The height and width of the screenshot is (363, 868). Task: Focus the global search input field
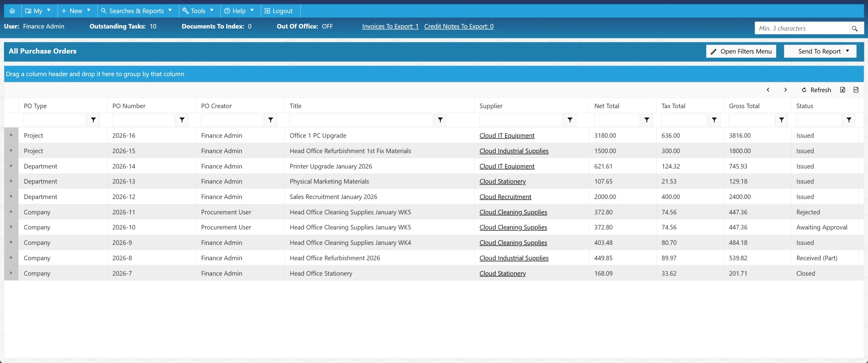coord(802,28)
